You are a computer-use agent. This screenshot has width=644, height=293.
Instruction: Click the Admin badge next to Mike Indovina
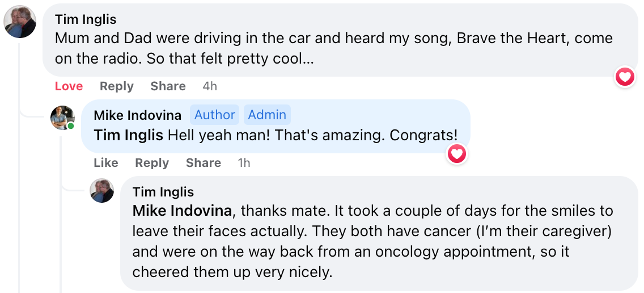point(267,115)
